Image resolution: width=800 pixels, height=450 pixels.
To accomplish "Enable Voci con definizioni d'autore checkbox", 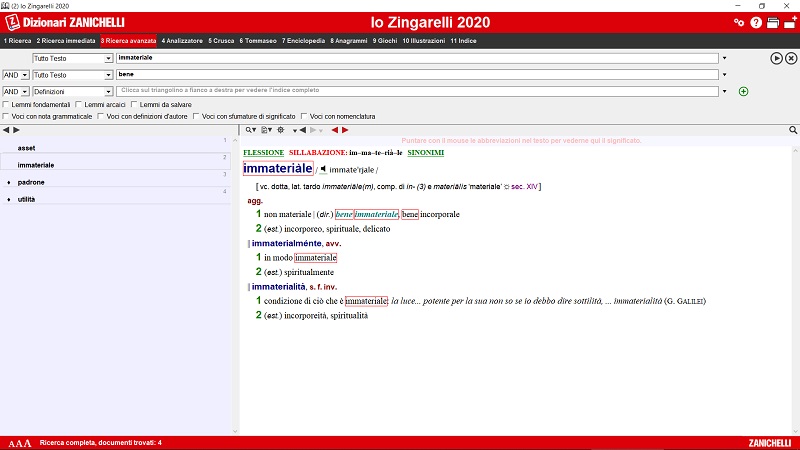I will pos(101,116).
